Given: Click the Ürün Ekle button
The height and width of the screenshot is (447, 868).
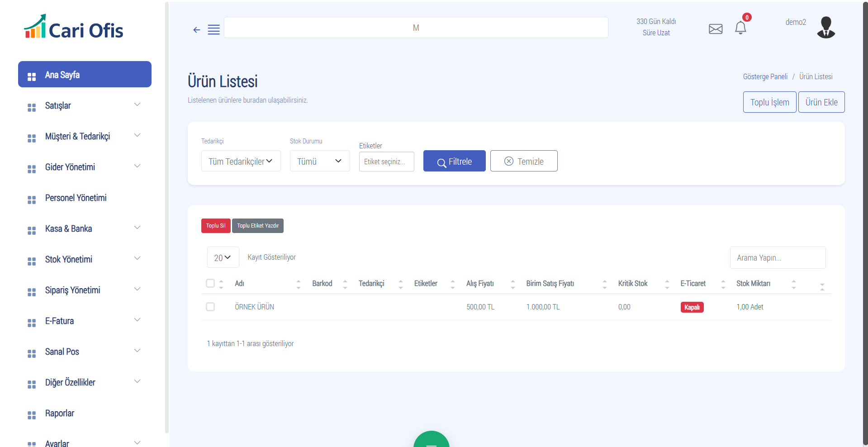Looking at the screenshot, I should 821,102.
